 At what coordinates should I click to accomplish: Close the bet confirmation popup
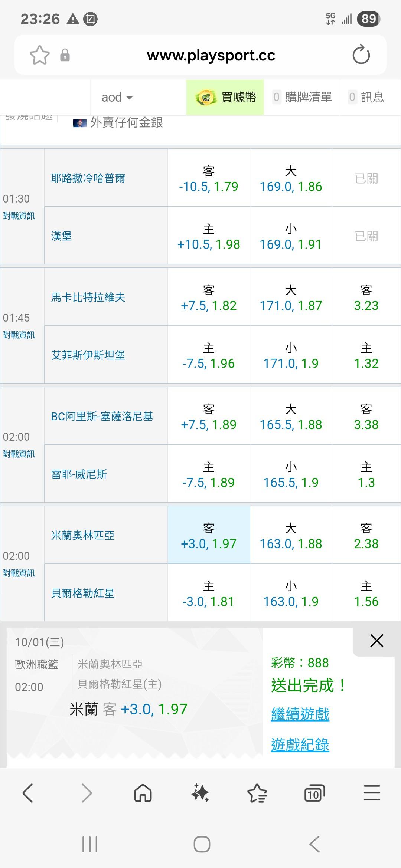pyautogui.click(x=376, y=641)
